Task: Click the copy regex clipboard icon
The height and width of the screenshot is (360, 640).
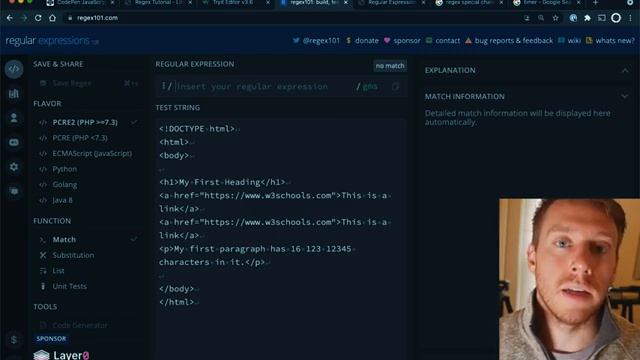Action: click(x=395, y=87)
